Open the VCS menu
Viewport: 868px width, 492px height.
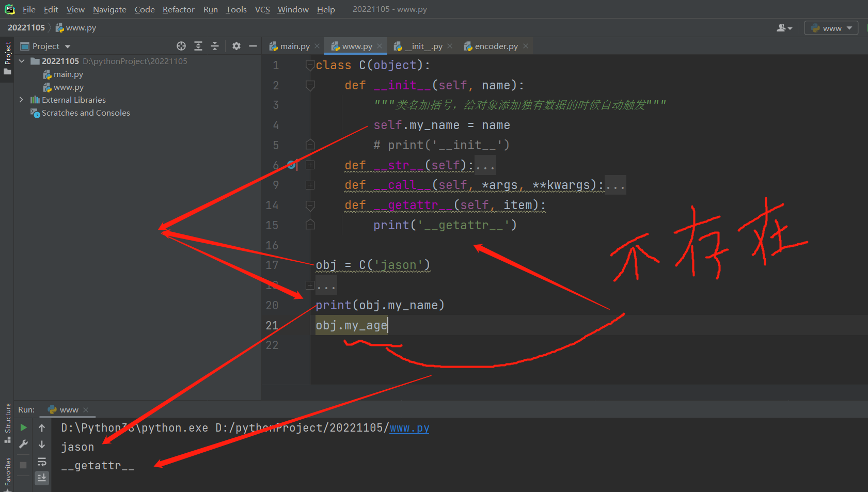tap(262, 9)
